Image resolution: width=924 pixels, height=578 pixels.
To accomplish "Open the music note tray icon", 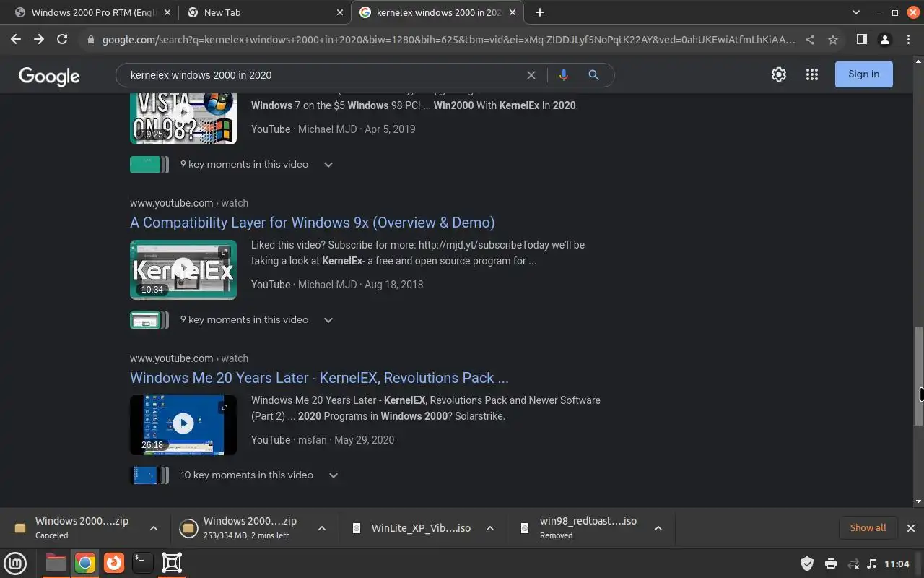I will pyautogui.click(x=872, y=564).
